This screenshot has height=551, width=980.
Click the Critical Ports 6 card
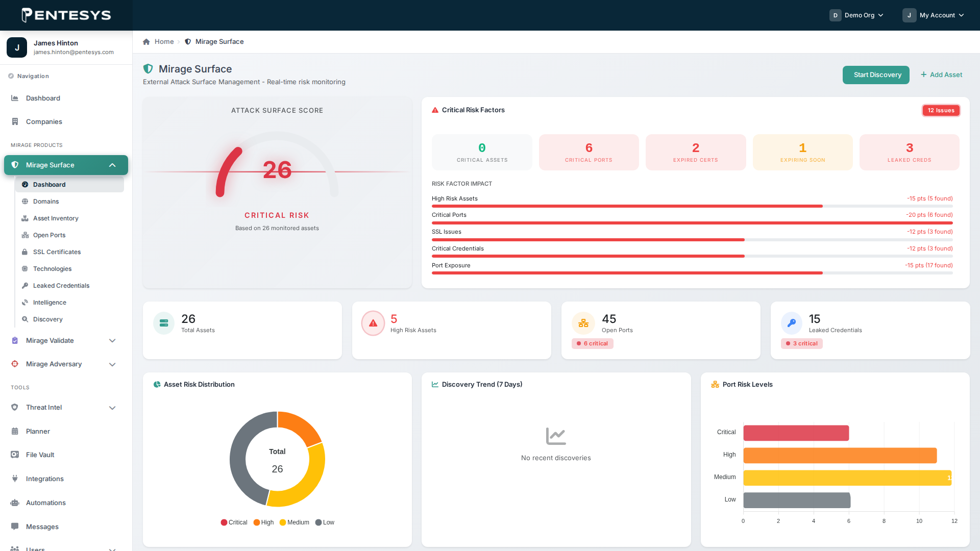589,152
